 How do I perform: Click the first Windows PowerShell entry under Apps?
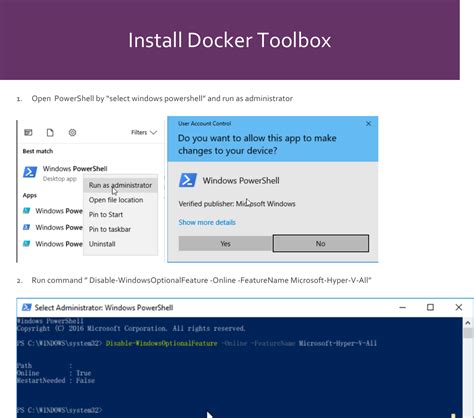(x=53, y=211)
